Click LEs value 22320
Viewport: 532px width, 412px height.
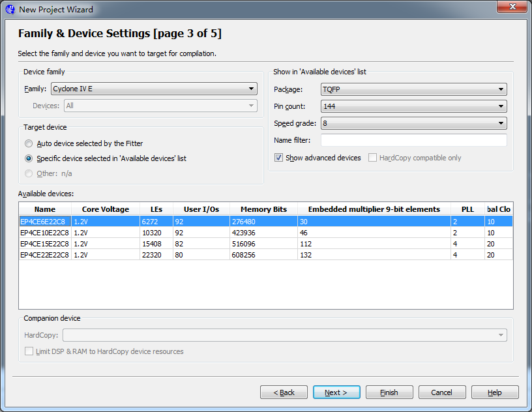(152, 255)
